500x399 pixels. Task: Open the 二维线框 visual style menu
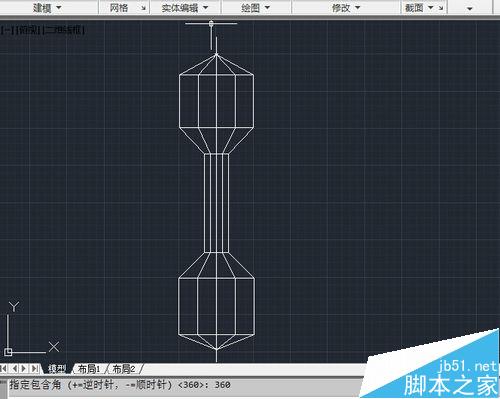pos(64,30)
